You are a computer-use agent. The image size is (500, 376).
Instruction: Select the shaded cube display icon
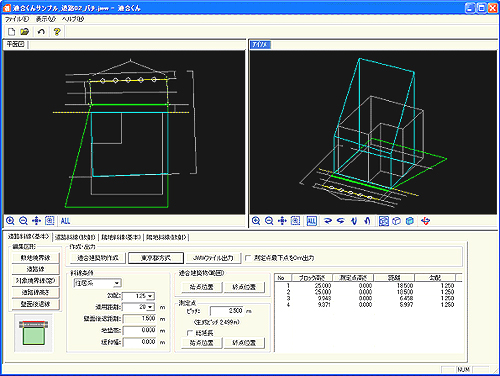[x=410, y=221]
